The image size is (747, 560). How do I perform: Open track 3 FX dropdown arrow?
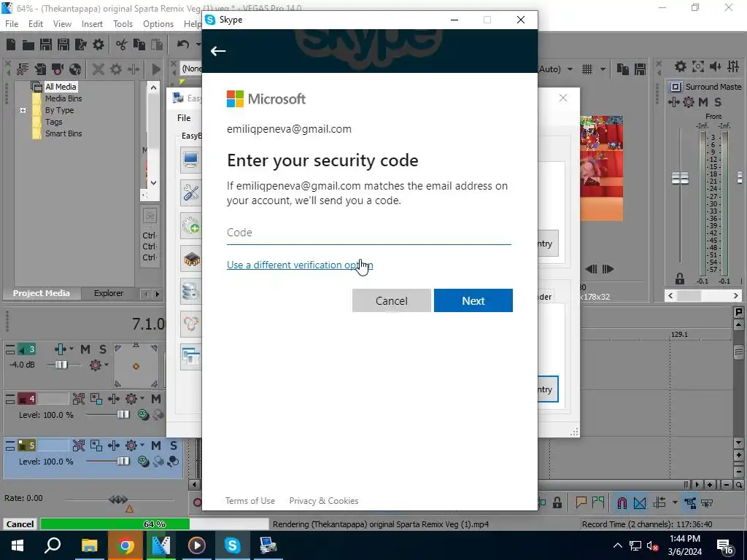click(107, 365)
